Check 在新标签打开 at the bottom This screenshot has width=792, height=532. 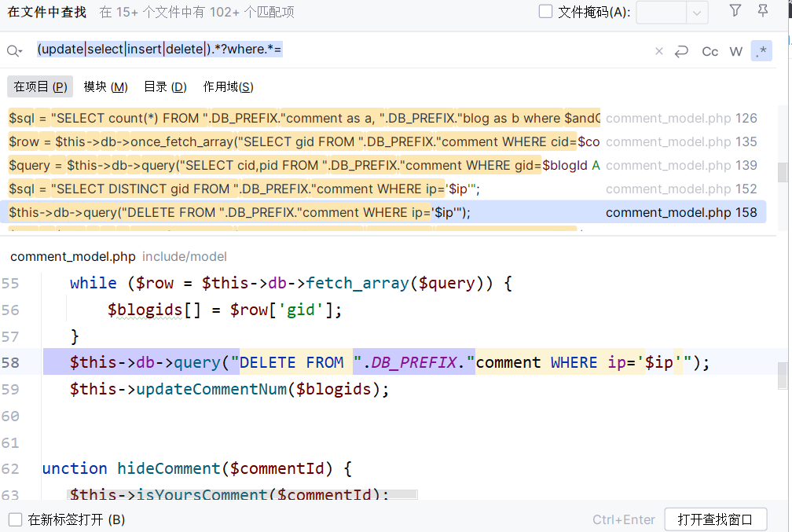pyautogui.click(x=16, y=519)
